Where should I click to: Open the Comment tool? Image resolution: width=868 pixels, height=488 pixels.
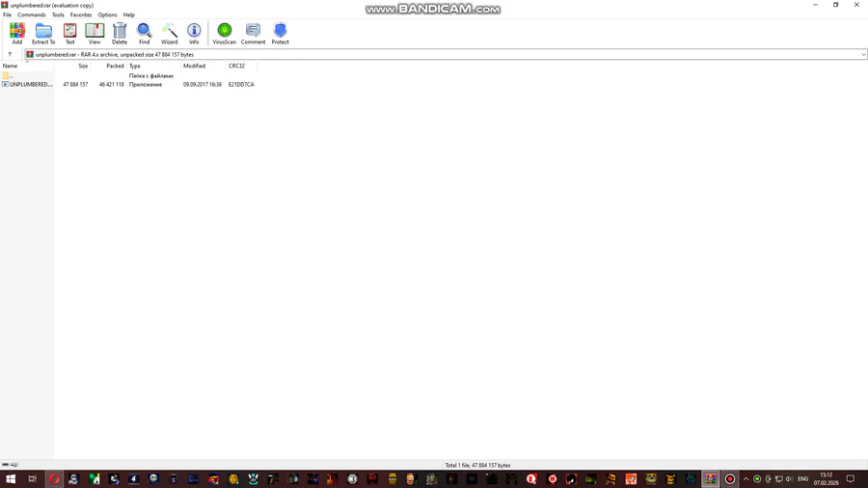click(x=253, y=33)
